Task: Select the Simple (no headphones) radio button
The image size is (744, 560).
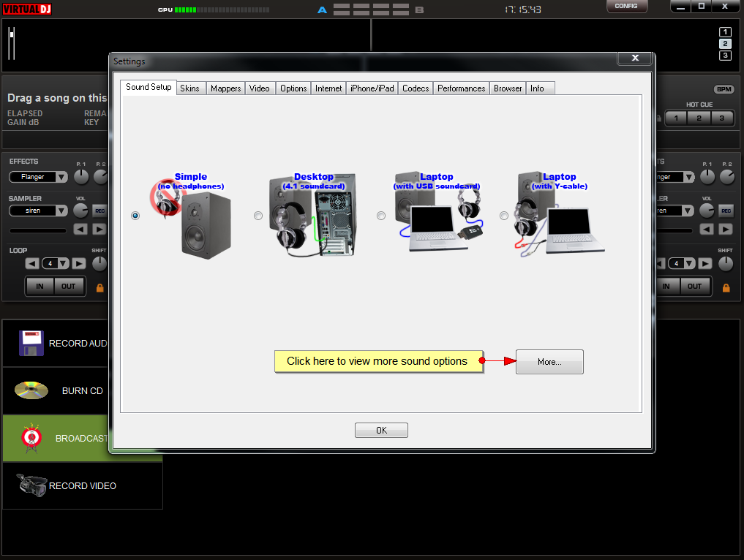Action: (135, 216)
